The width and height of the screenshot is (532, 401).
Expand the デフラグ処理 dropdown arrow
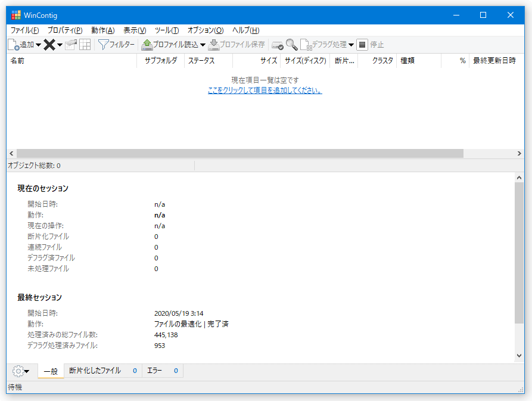click(351, 45)
